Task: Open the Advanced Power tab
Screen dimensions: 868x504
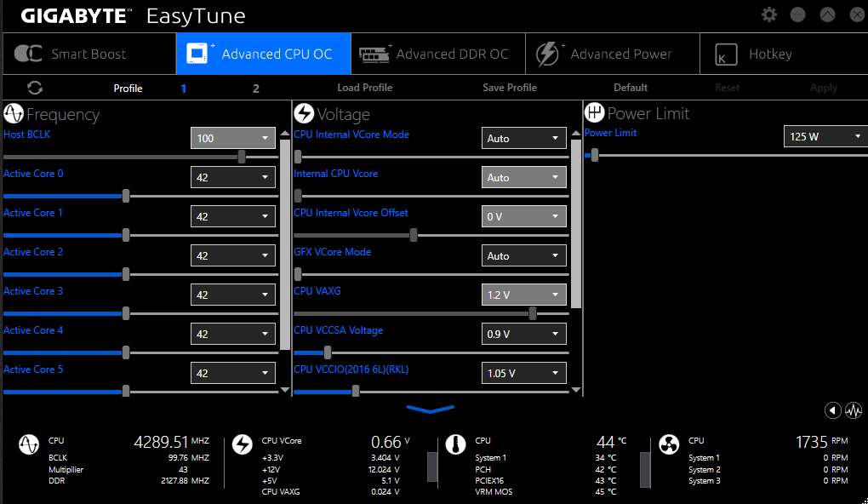Action: (612, 54)
